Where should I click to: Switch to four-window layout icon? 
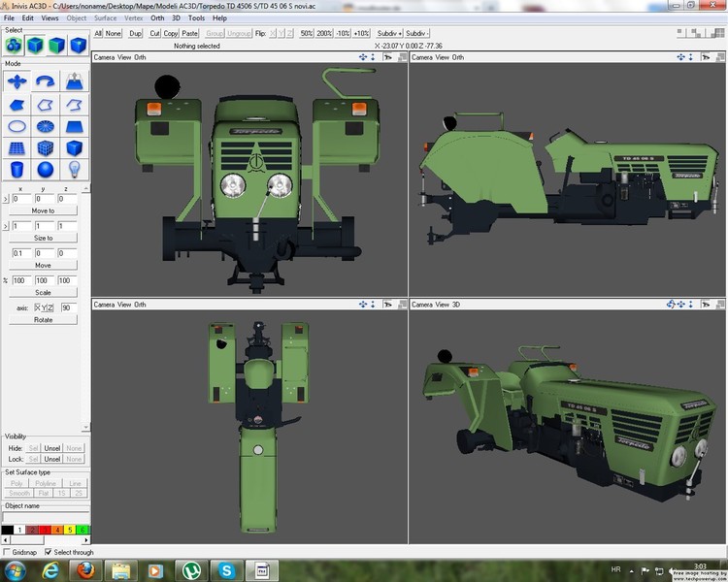[x=717, y=33]
